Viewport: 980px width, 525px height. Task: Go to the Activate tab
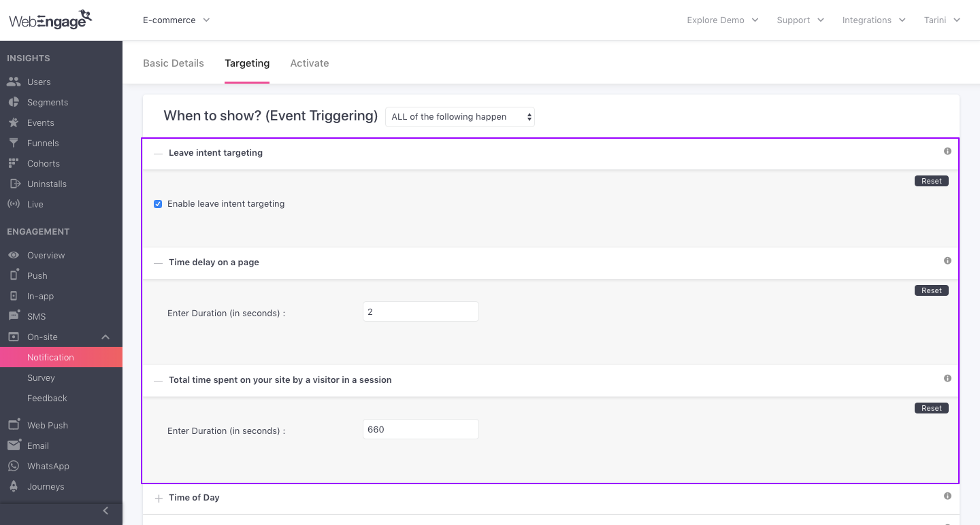[310, 63]
